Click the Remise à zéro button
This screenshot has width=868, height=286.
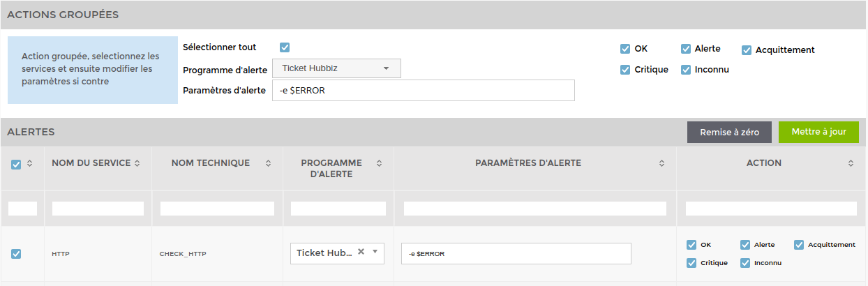[x=729, y=132]
